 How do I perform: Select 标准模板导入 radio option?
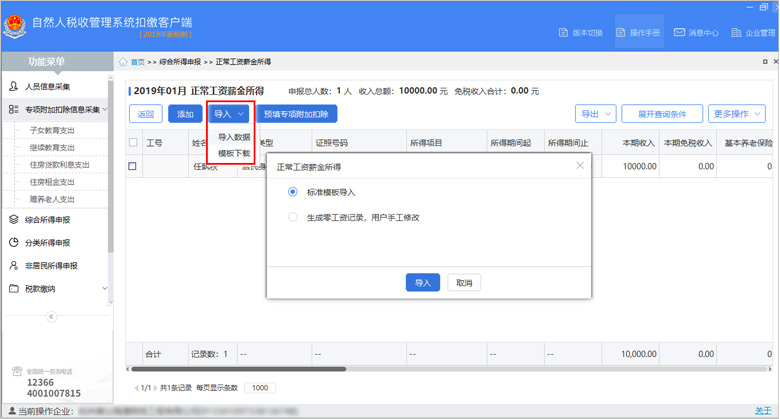(292, 192)
